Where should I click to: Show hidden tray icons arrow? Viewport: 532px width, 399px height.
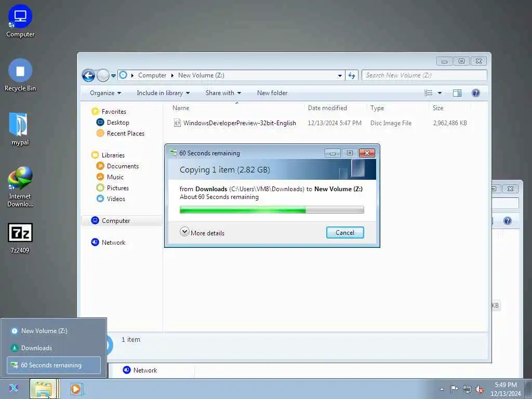click(442, 389)
